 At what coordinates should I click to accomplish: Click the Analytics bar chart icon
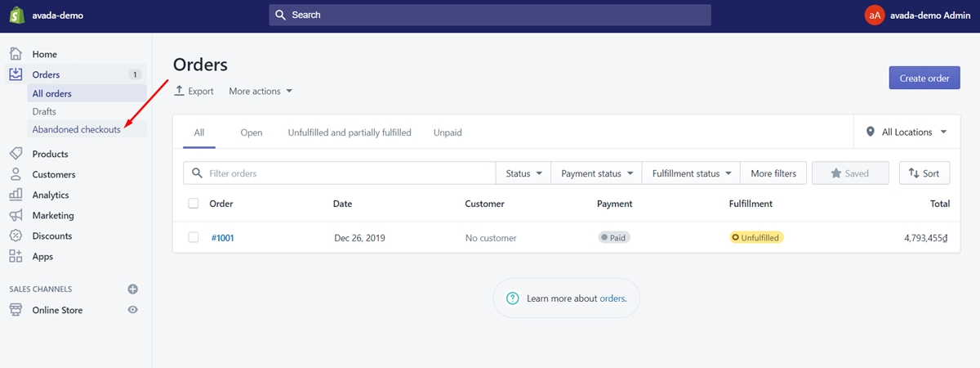pyautogui.click(x=16, y=195)
